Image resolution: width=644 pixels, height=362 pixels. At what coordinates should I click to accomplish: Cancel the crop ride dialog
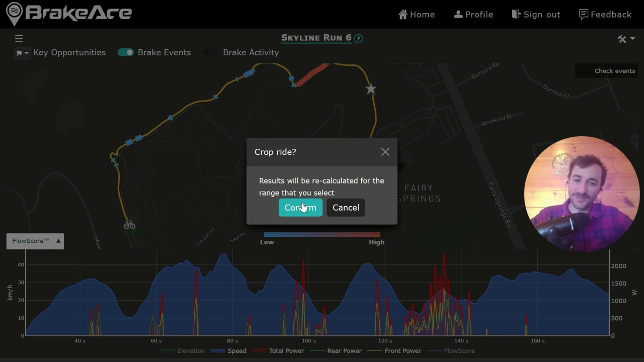tap(346, 208)
